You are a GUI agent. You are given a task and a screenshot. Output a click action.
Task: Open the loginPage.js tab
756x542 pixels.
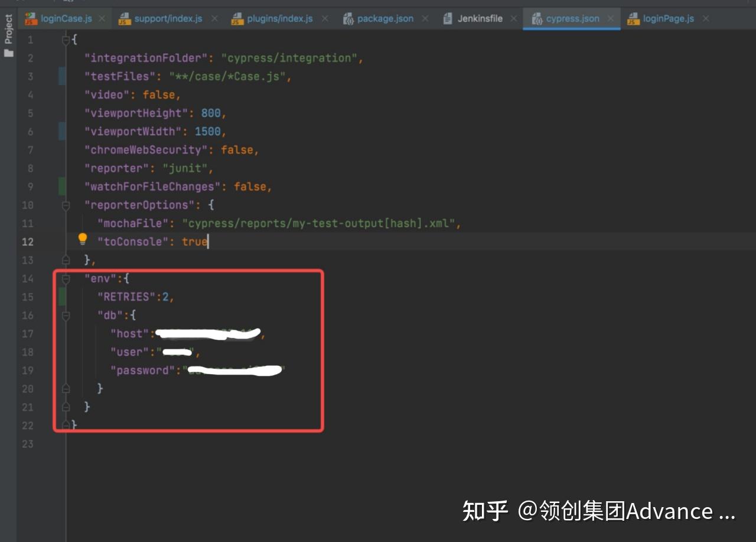coord(669,18)
